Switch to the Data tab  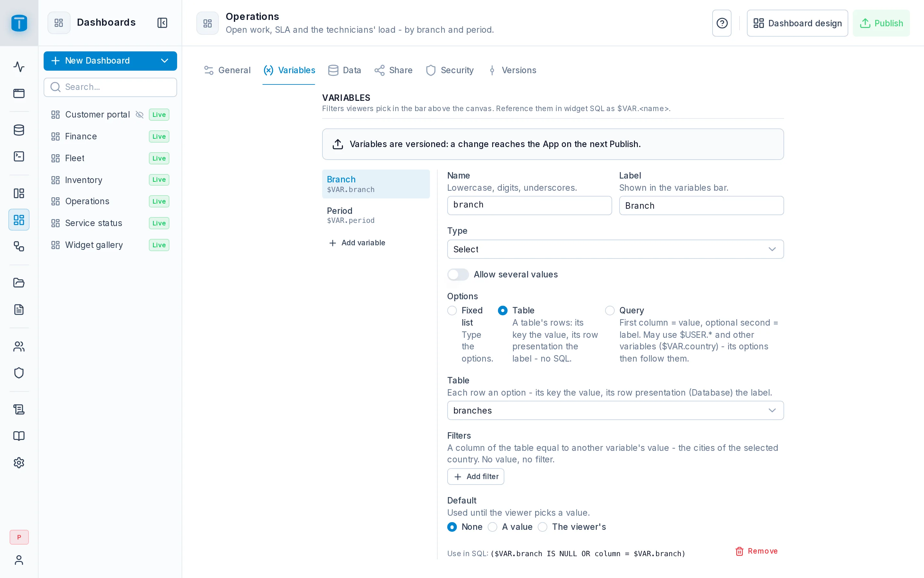(344, 70)
